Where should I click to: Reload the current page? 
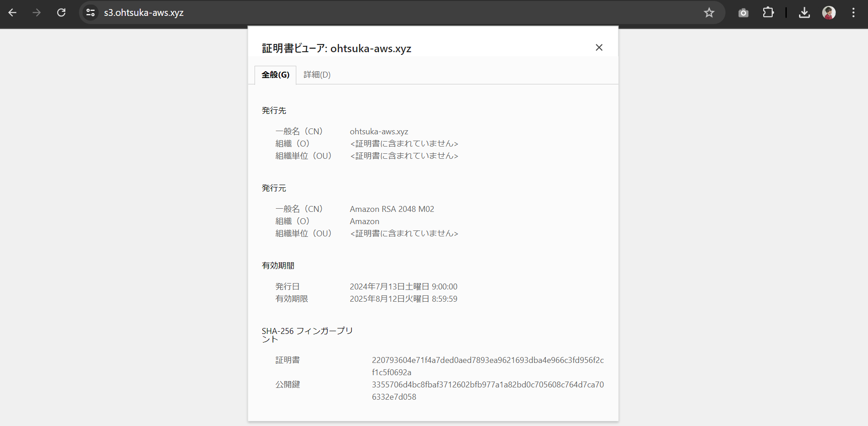(61, 13)
